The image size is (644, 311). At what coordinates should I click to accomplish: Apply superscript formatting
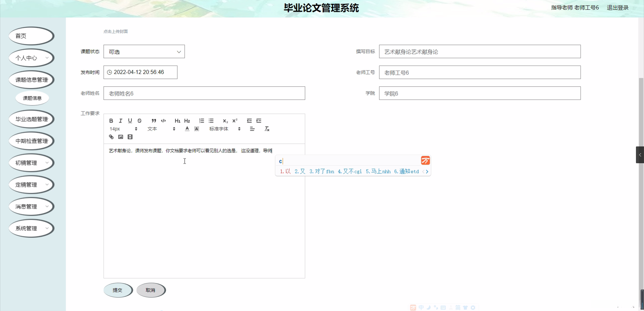pyautogui.click(x=235, y=121)
